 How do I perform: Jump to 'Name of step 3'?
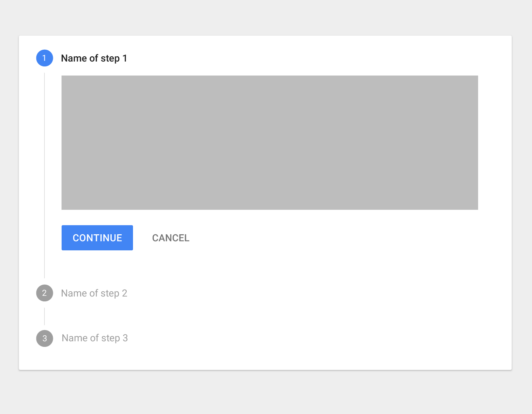[x=94, y=338]
